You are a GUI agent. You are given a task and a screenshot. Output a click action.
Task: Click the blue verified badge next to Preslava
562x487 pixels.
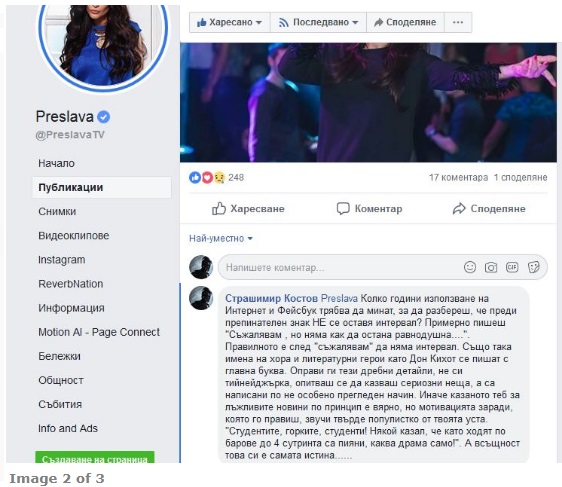tap(104, 117)
